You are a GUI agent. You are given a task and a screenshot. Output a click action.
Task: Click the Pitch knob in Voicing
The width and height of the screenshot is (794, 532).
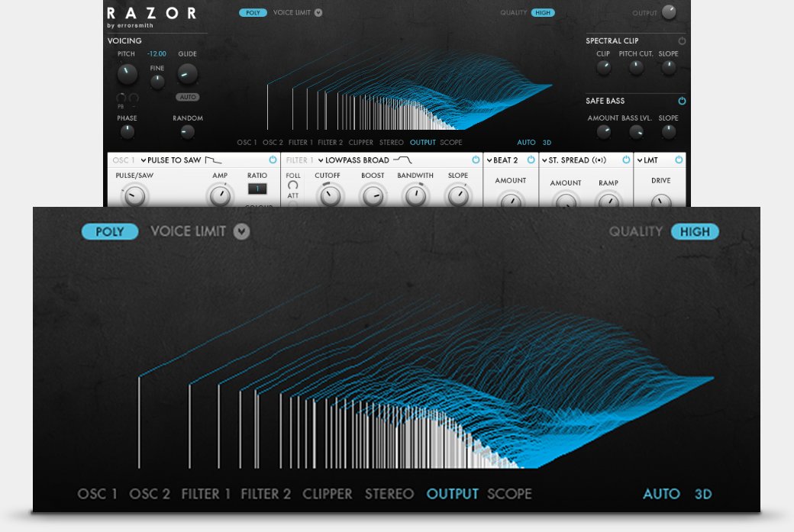127,74
